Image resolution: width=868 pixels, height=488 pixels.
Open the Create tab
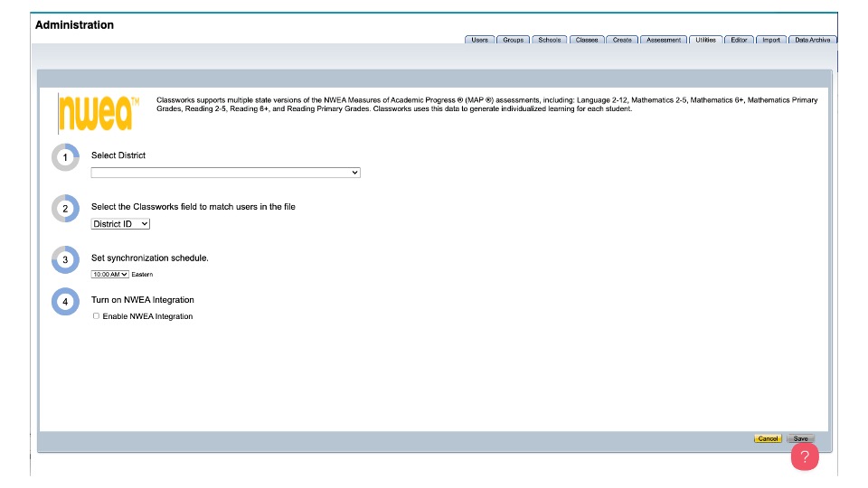(x=622, y=40)
